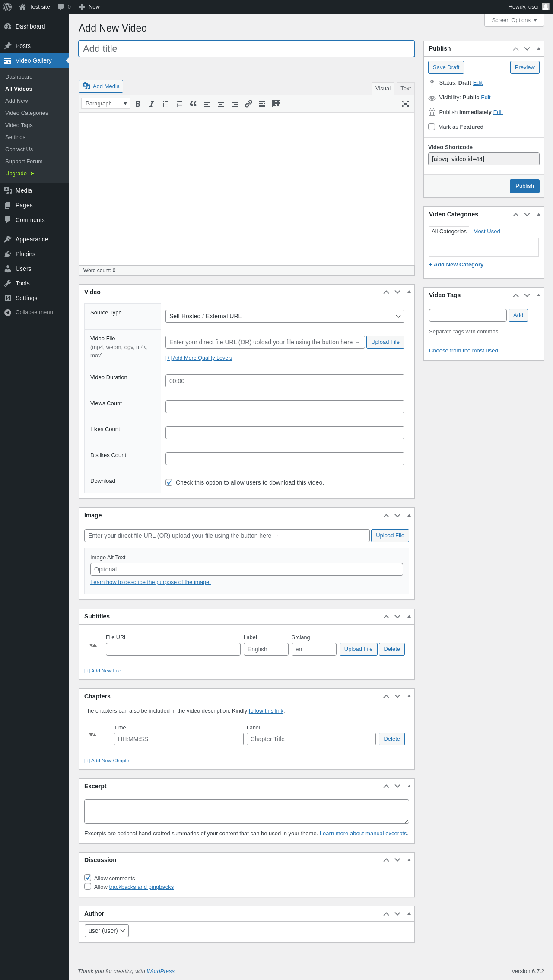Viewport: 553px width, 980px height.
Task: Open the Paragraph format dropdown
Action: tap(106, 104)
